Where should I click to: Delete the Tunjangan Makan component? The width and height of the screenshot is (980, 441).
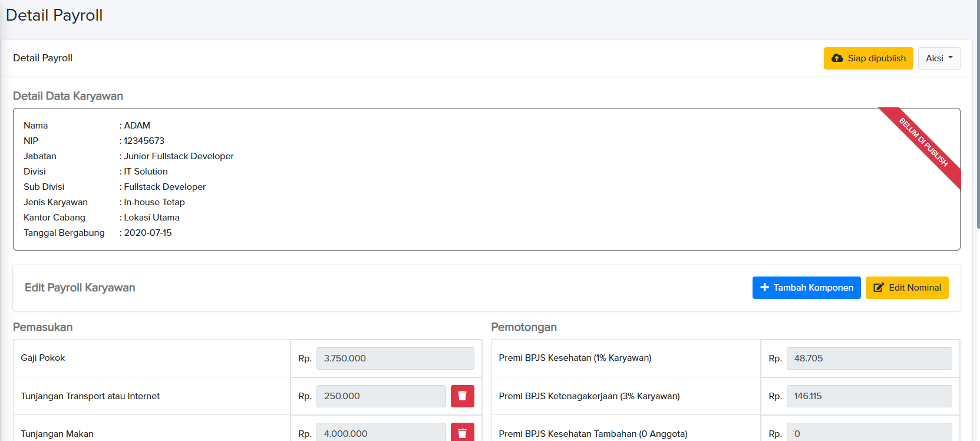coord(462,433)
